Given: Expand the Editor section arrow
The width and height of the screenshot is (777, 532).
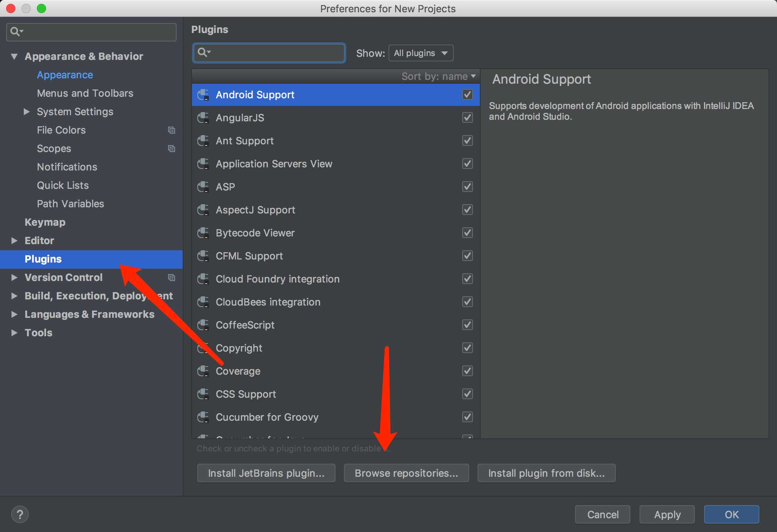Looking at the screenshot, I should [x=14, y=241].
